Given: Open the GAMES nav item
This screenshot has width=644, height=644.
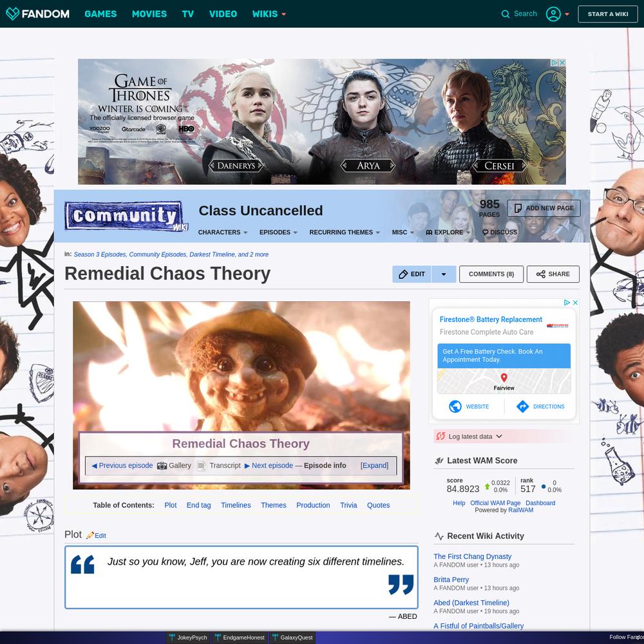Looking at the screenshot, I should coord(100,14).
